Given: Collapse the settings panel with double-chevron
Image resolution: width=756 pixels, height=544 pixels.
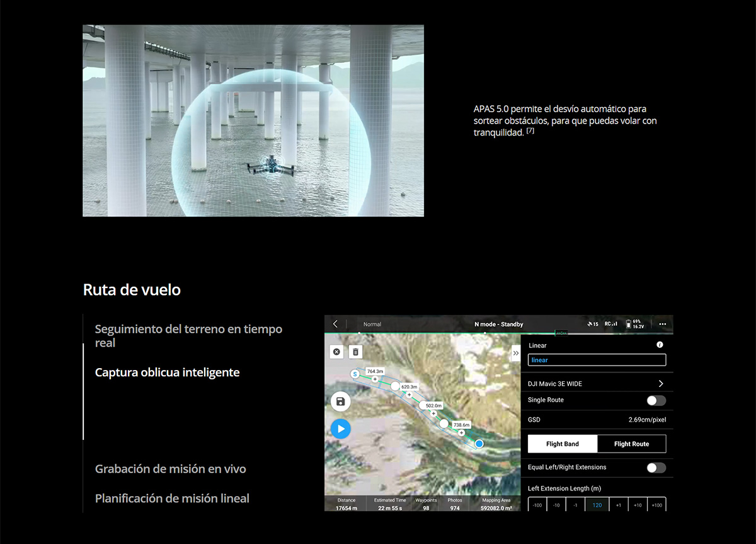Looking at the screenshot, I should [515, 353].
